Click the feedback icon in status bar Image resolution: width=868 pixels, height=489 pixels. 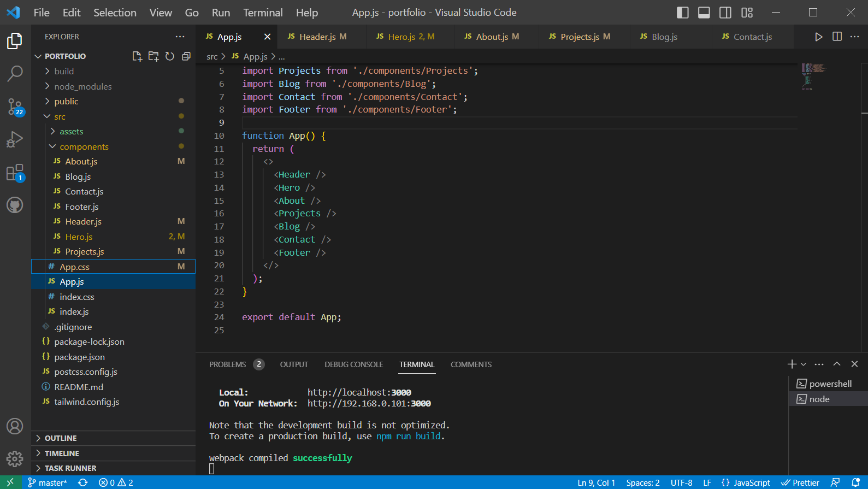click(835, 482)
